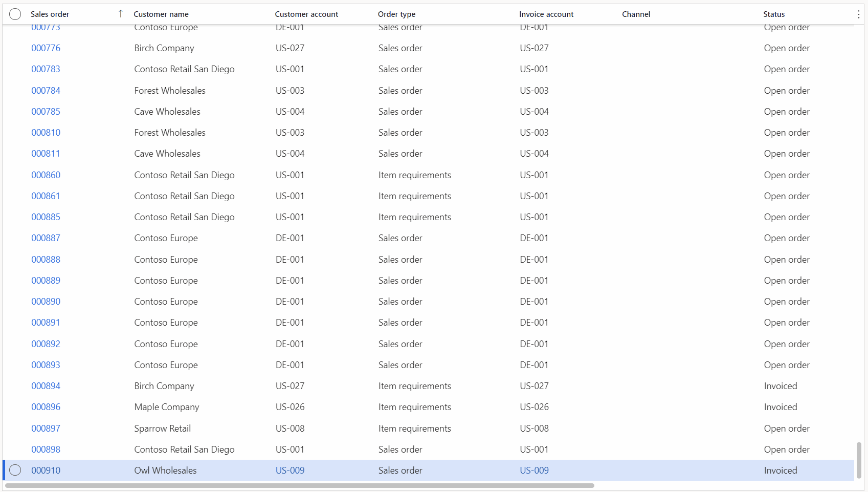Open sales order 000785 for Cave Wholesales
868x492 pixels.
click(46, 111)
